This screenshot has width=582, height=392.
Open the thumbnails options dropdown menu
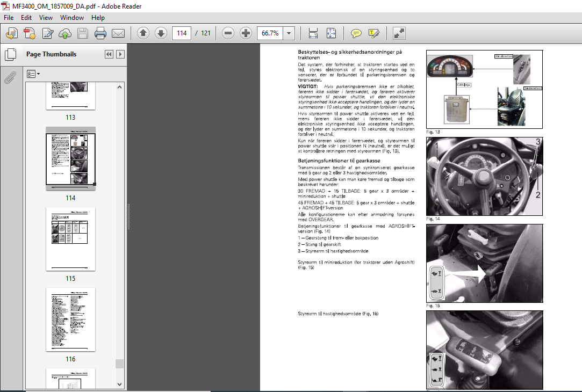[33, 74]
